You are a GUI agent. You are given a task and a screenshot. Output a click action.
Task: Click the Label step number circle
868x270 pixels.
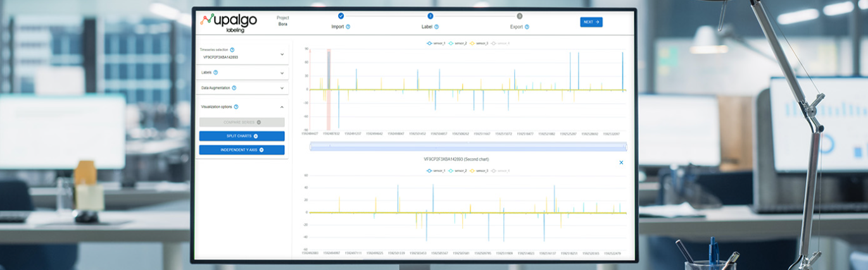(x=431, y=16)
